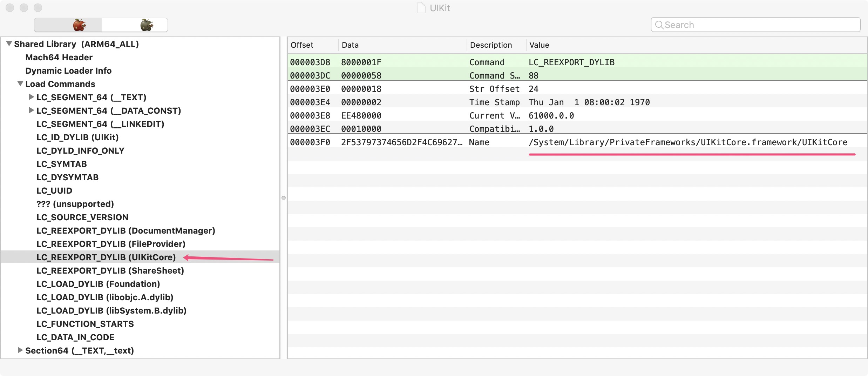Select LC_REEXPORT_DYLIB (ShareSheet)
Screen dimensions: 868x376
click(110, 270)
